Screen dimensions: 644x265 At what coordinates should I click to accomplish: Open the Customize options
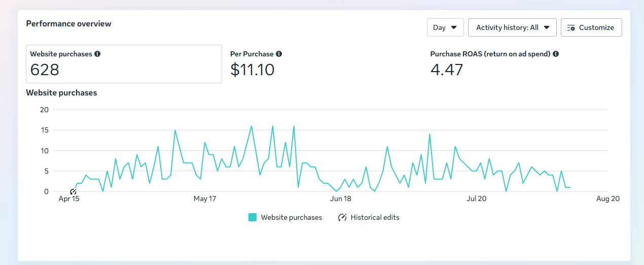[591, 27]
